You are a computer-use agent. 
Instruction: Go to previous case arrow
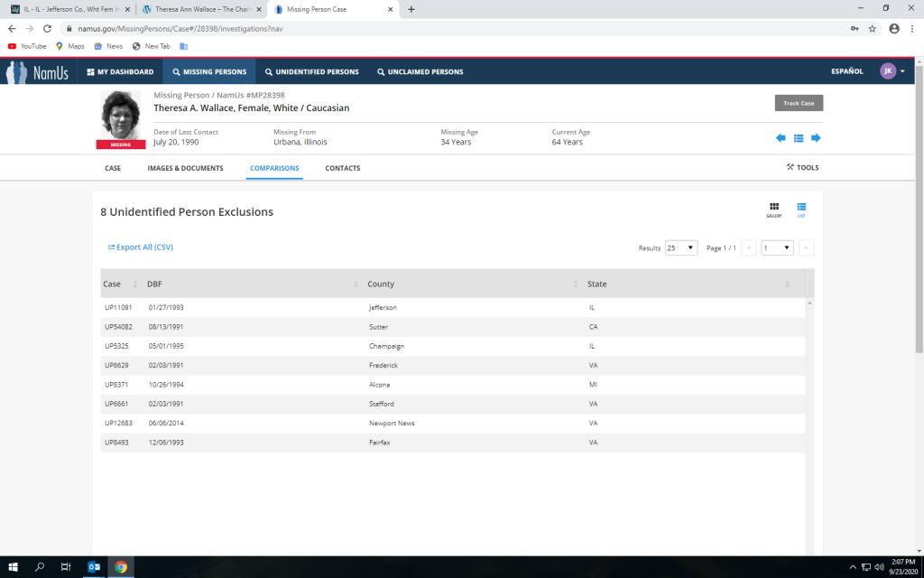pyautogui.click(x=781, y=138)
